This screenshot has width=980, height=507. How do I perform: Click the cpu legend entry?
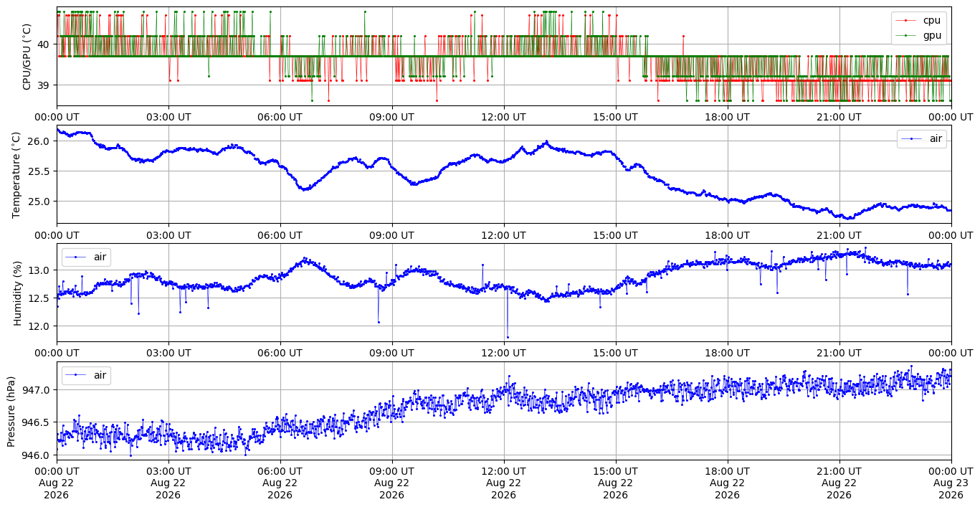918,20
